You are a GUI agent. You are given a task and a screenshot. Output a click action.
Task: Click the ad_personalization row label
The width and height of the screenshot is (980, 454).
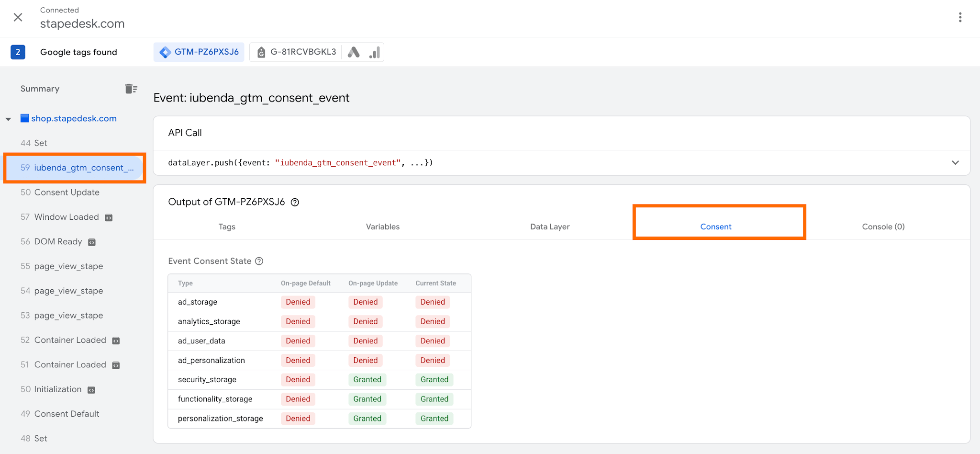(x=212, y=360)
